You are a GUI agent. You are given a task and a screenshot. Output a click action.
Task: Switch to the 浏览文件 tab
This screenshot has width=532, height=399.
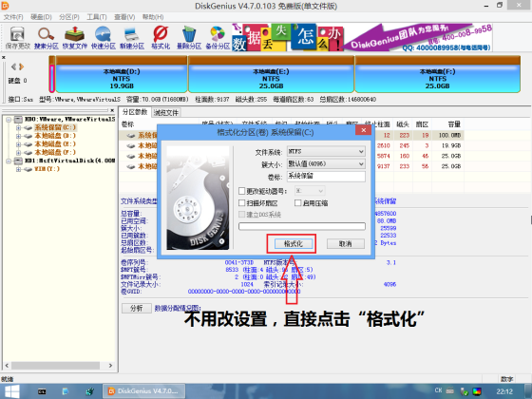[166, 113]
